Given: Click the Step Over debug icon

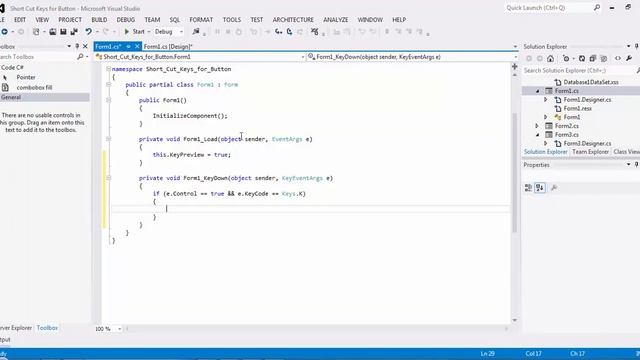Looking at the screenshot, I should coord(289,32).
